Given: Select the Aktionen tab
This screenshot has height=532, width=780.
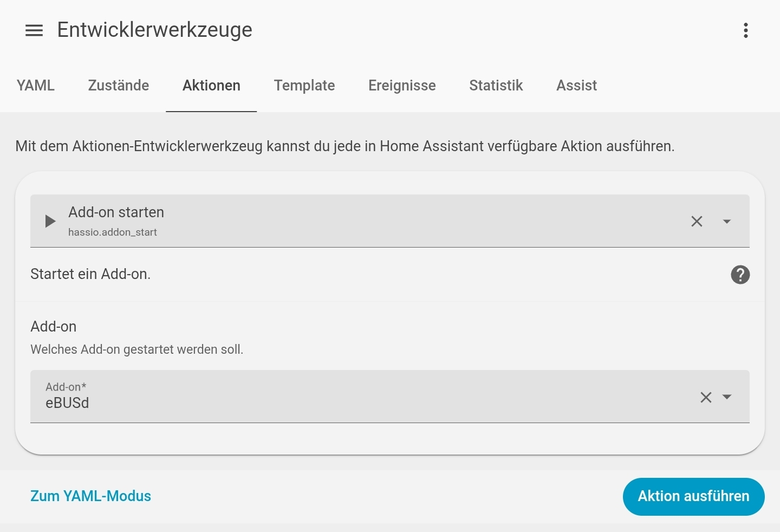Looking at the screenshot, I should point(211,86).
